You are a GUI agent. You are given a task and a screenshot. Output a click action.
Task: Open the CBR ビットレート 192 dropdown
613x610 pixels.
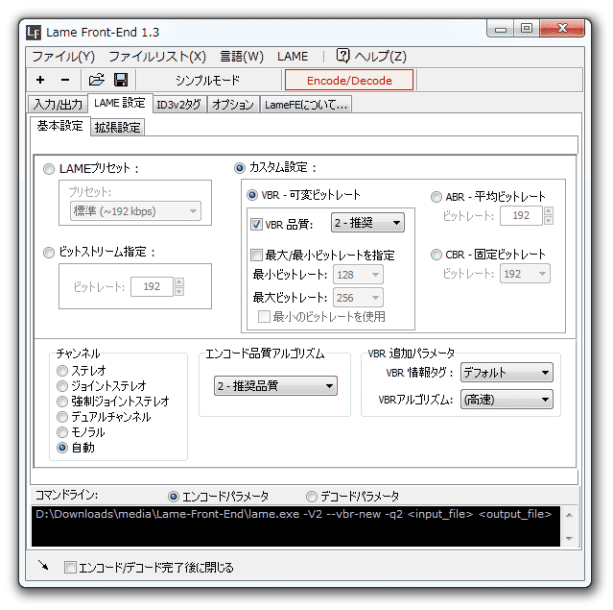[525, 274]
